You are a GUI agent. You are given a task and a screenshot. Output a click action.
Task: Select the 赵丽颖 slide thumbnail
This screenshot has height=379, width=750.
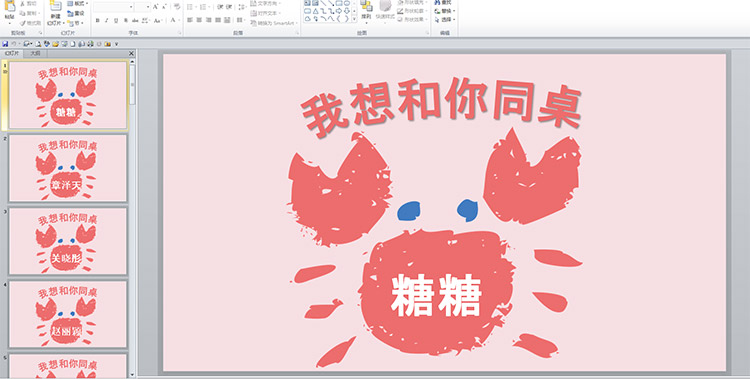pyautogui.click(x=68, y=314)
